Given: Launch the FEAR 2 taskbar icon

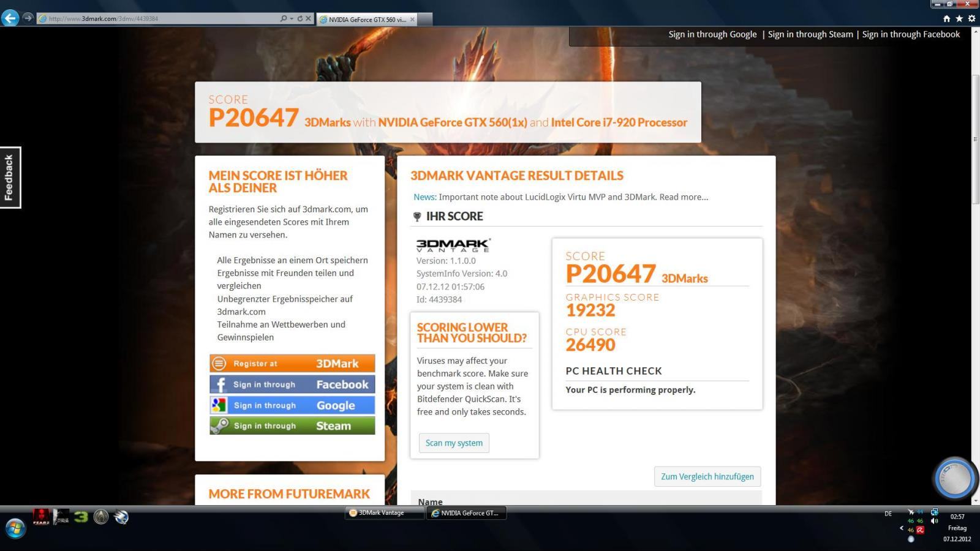Looking at the screenshot, I should 41,517.
